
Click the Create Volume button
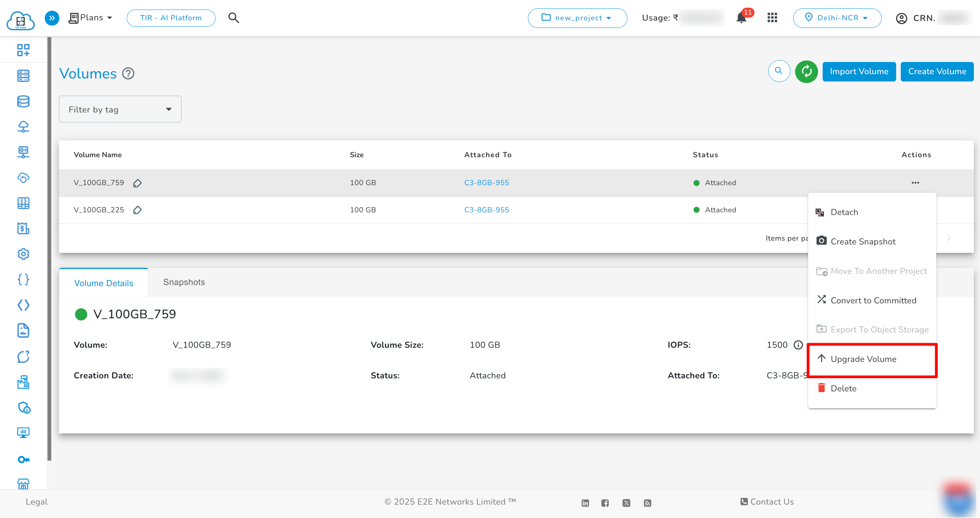coord(937,72)
